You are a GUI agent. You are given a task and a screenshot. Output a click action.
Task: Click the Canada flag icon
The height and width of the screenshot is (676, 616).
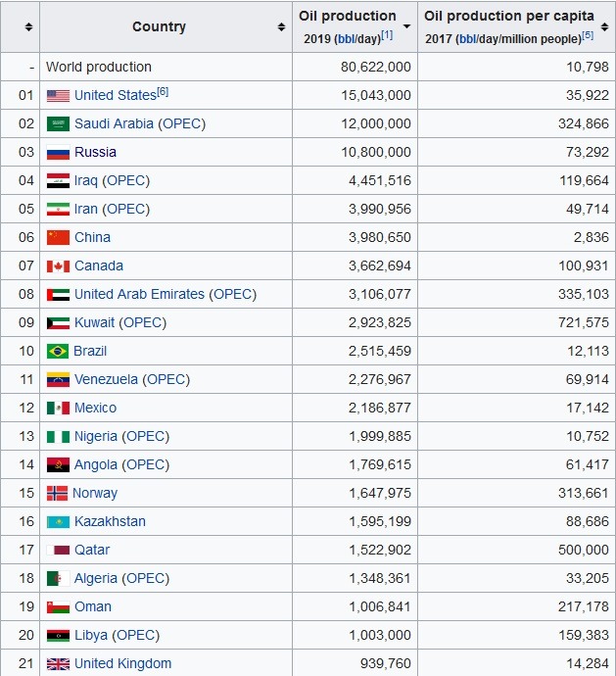click(58, 266)
